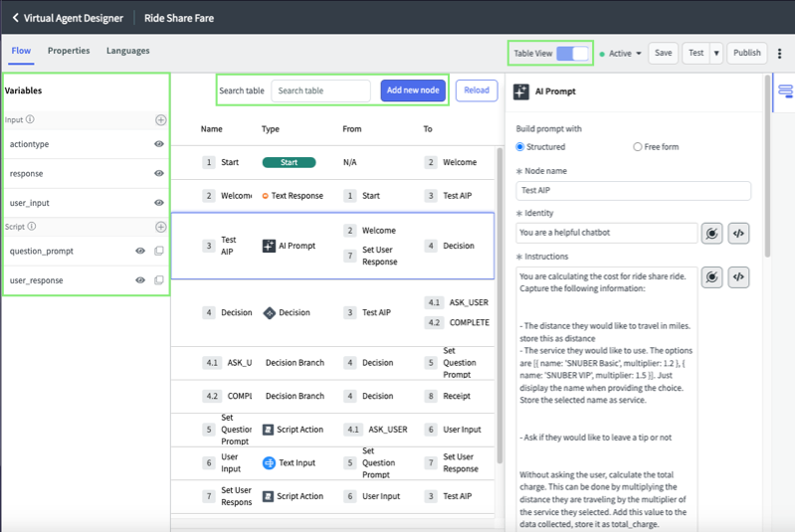Click inside the Instructions text area
This screenshot has width=795, height=532.
607,400
